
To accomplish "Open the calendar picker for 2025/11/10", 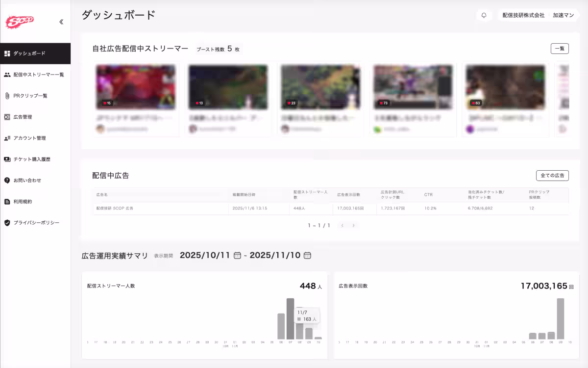I will 308,255.
